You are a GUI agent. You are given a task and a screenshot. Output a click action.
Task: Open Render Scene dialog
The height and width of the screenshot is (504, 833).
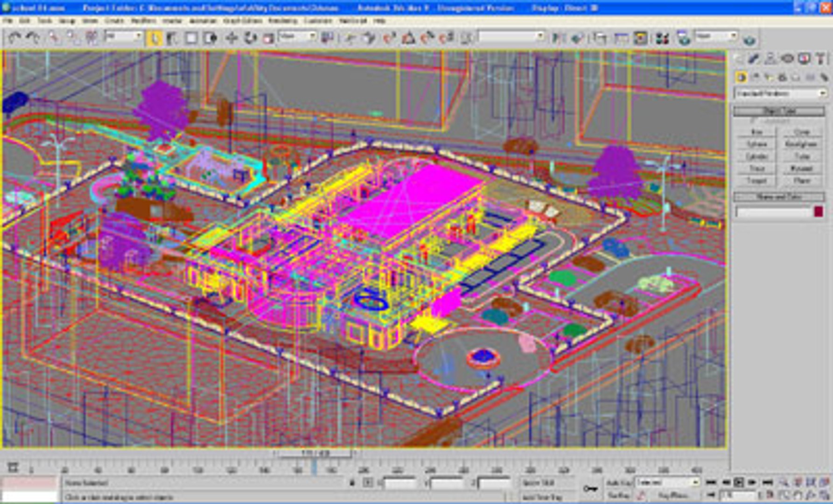coord(683,38)
